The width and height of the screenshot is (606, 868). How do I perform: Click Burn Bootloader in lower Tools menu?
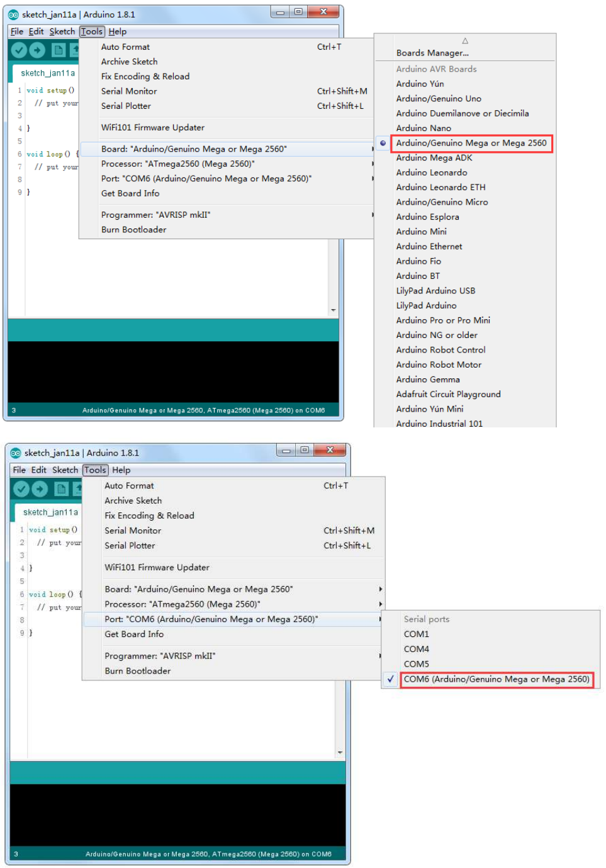(233, 671)
